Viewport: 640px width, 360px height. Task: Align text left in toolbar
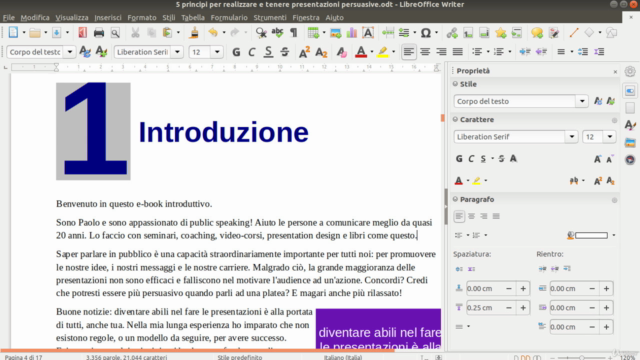pos(409,52)
